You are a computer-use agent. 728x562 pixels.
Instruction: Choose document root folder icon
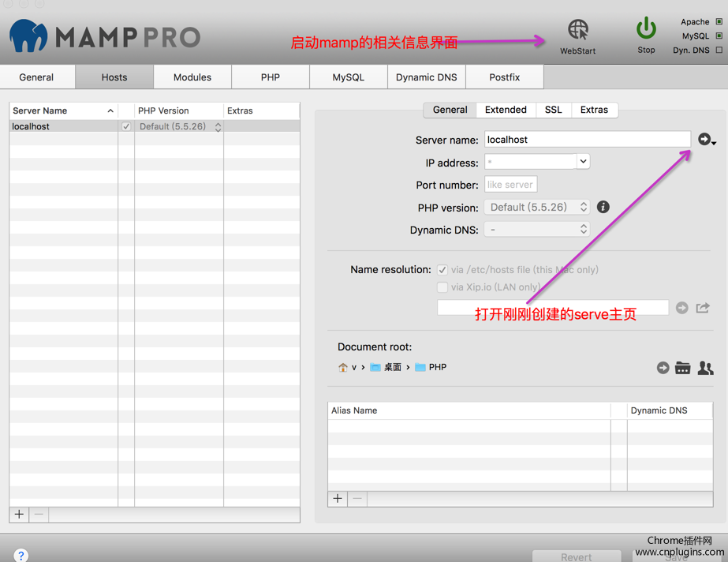[x=683, y=368]
